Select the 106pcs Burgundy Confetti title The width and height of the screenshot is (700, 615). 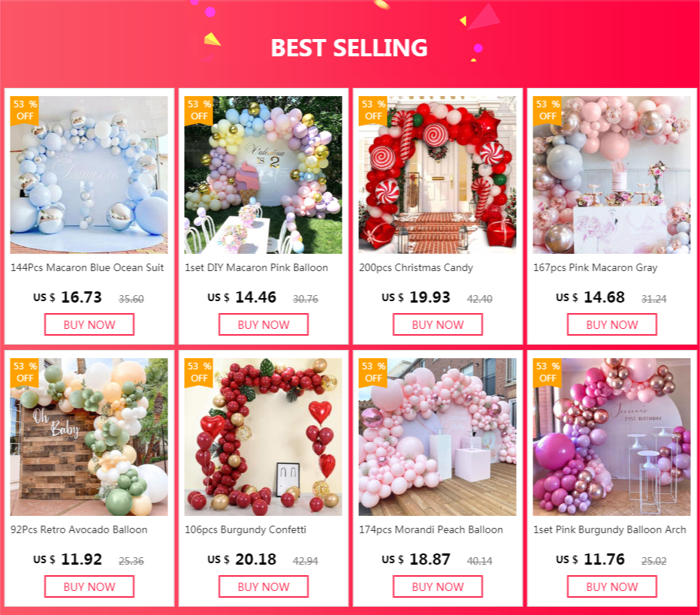pos(246,529)
